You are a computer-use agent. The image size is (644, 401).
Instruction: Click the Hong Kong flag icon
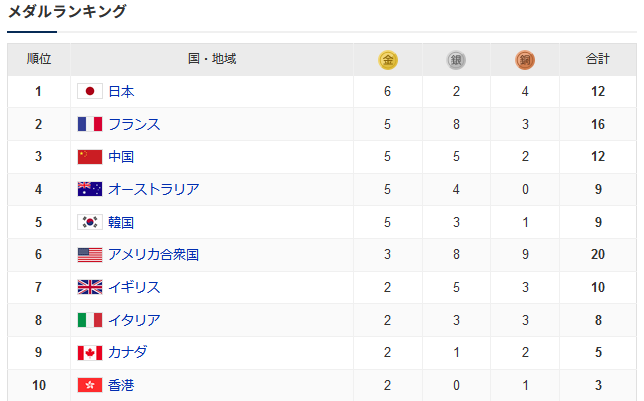coord(90,385)
